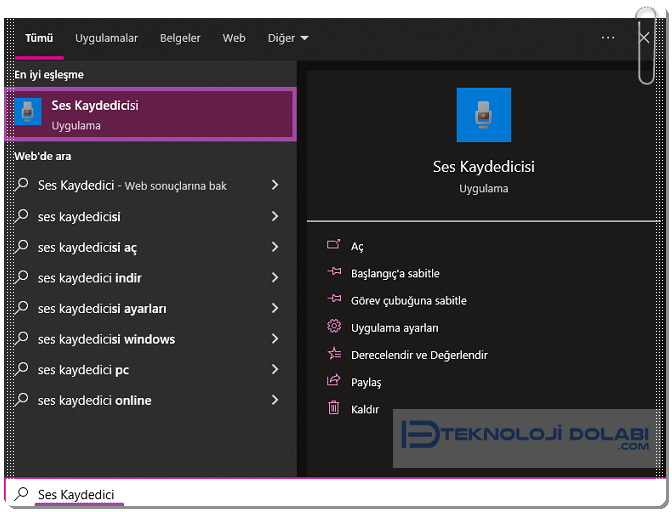Click Kaldır to uninstall
Screen dimensions: 672x512
coord(365,409)
